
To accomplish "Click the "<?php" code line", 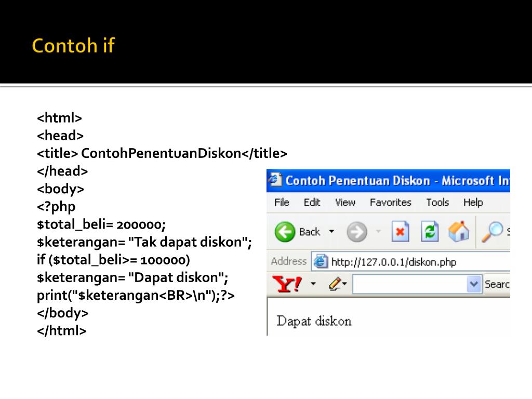I will 56,207.
